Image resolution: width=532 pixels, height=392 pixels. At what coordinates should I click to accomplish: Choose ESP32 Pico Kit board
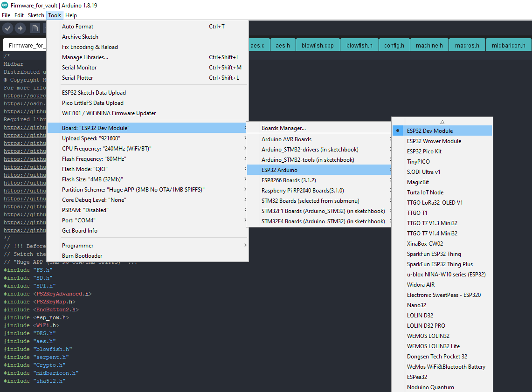tap(442, 151)
